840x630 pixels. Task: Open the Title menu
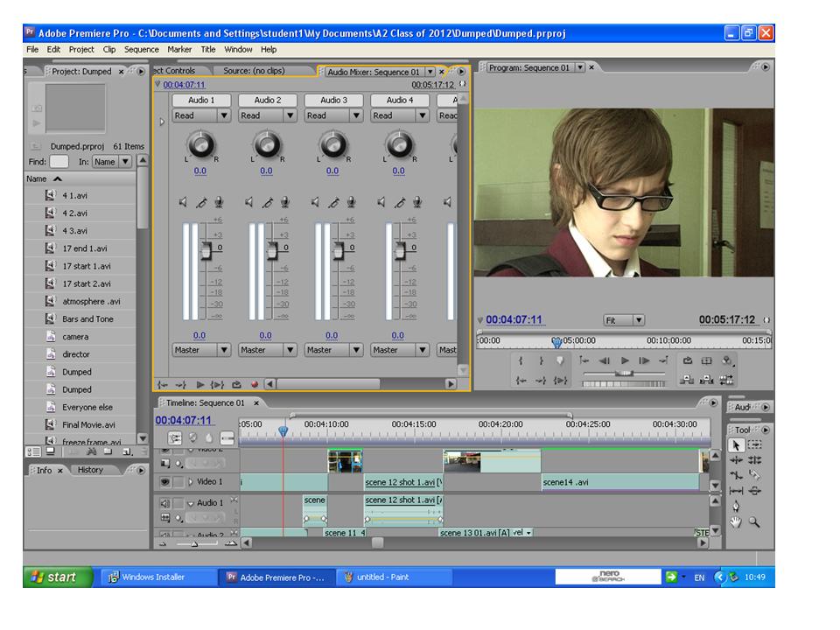pyautogui.click(x=208, y=49)
